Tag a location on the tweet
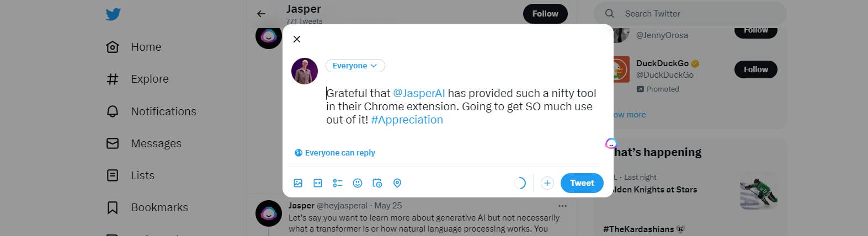The width and height of the screenshot is (868, 236). coord(397,183)
